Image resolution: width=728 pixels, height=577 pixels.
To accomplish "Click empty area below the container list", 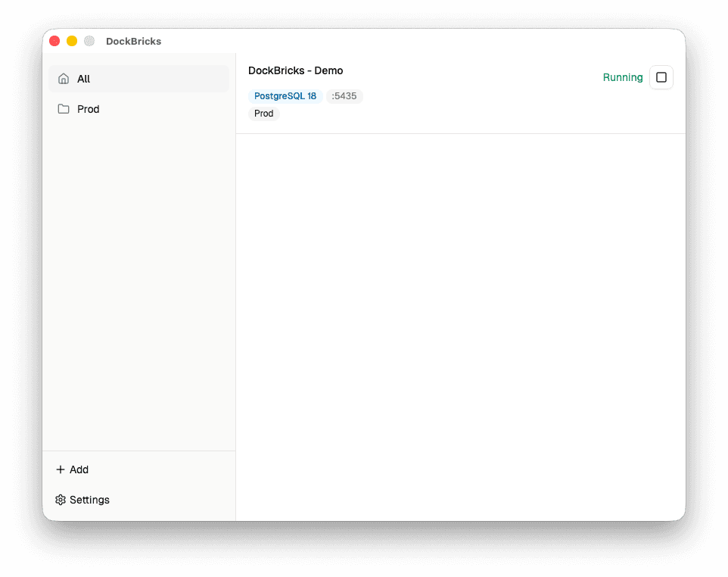I will [460, 326].
